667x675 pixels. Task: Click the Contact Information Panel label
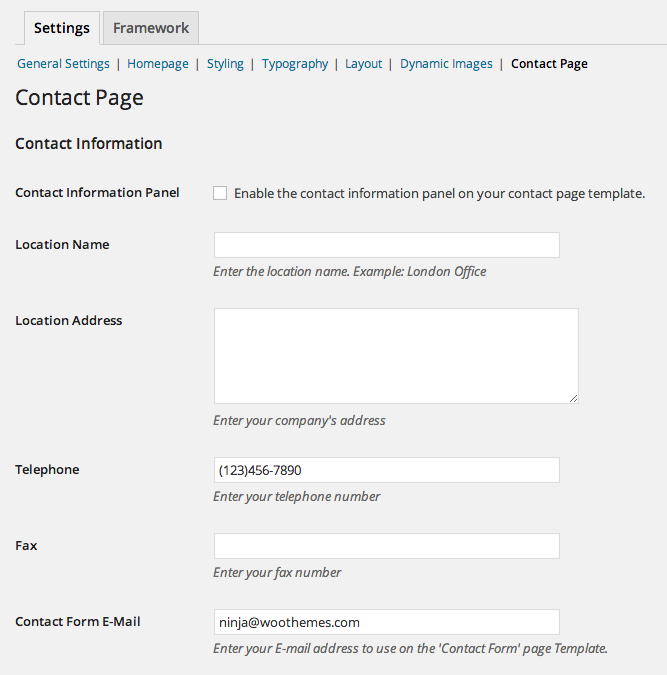click(97, 192)
